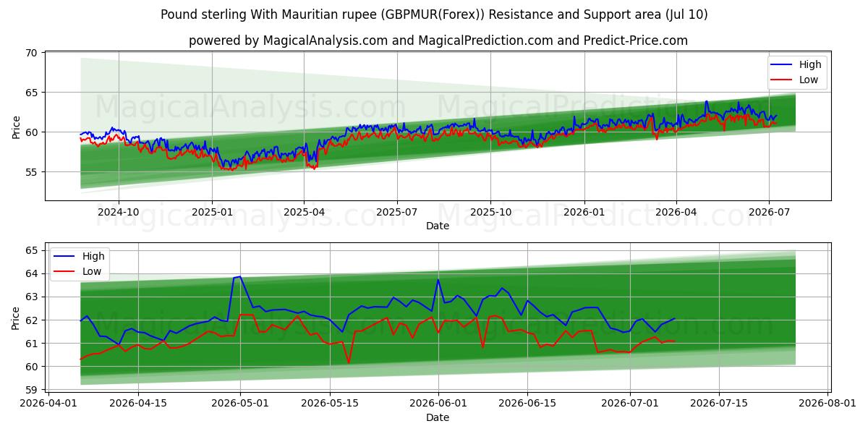Click the 59 price tick on bottom chart
The width and height of the screenshot is (868, 434).
[32, 390]
